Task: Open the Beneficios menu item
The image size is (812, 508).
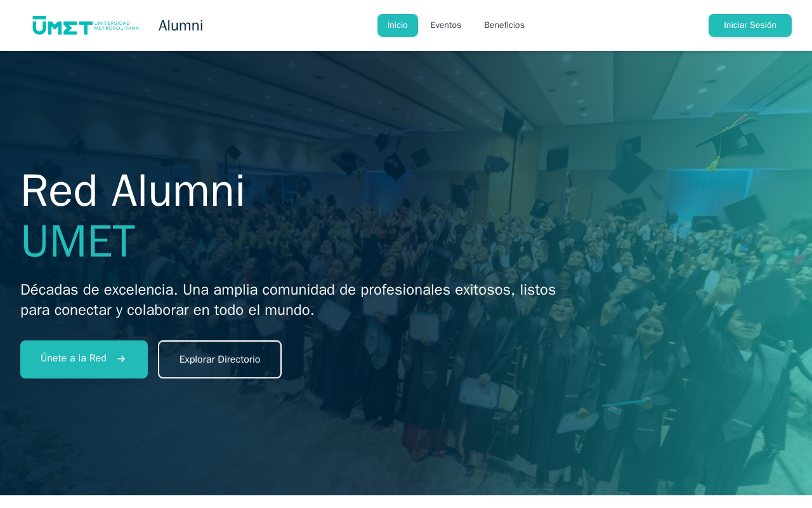Action: click(504, 25)
